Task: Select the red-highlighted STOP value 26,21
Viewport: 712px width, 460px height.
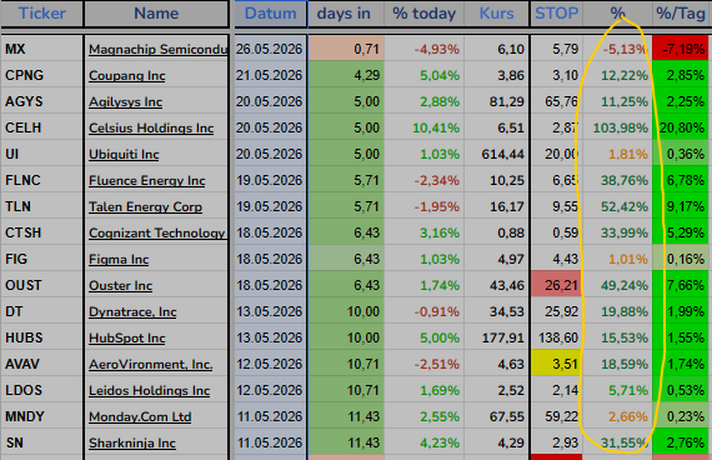Action: click(x=556, y=286)
